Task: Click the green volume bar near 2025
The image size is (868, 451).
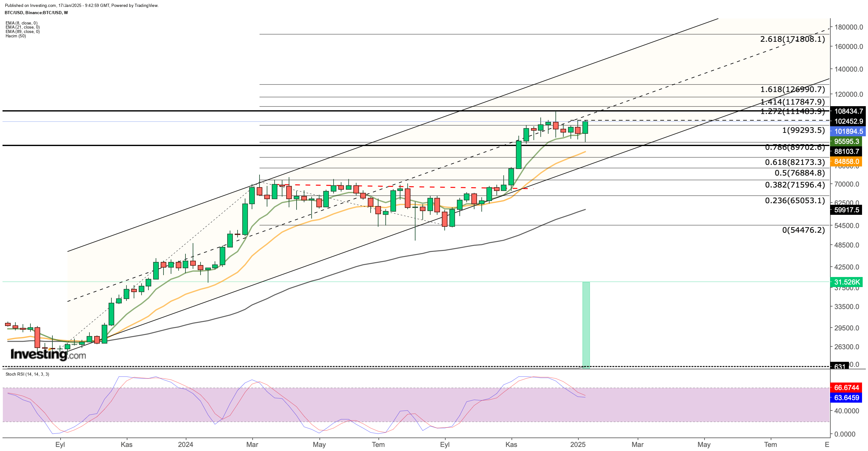Action: click(586, 325)
